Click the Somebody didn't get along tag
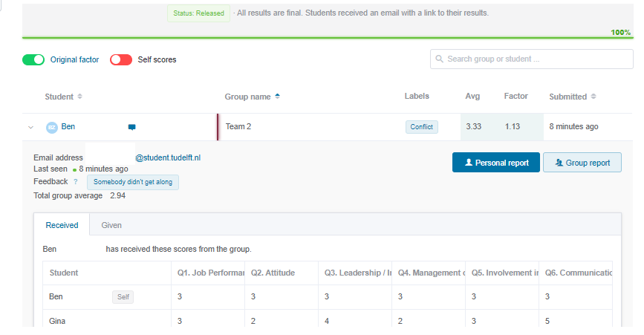Screen dimensions: 644x335 coord(133,182)
